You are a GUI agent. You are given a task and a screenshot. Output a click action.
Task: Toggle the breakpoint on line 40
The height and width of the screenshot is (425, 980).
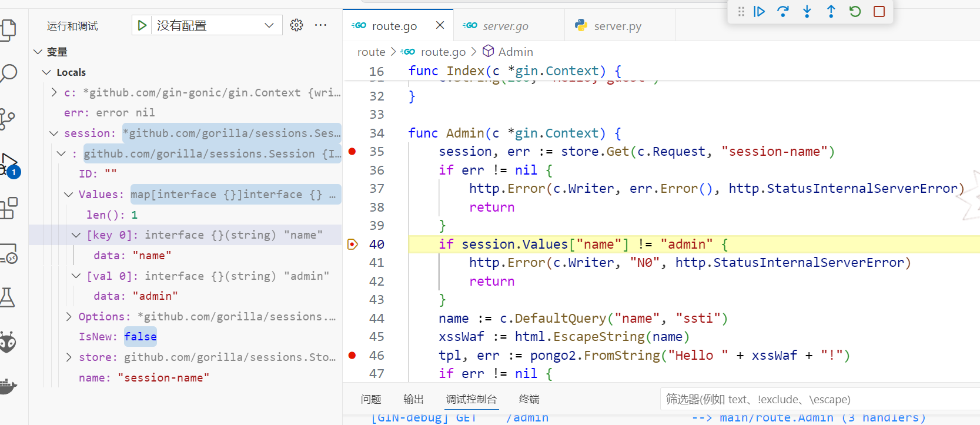(352, 245)
